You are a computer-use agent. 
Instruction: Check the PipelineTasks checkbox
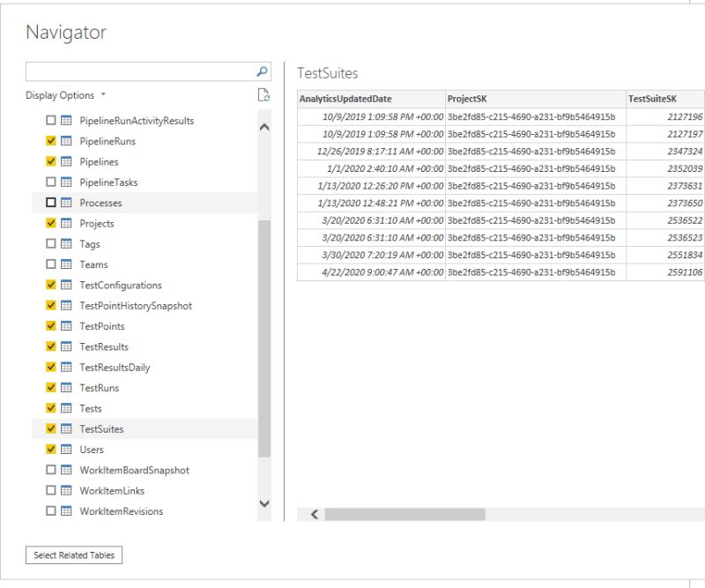[51, 182]
